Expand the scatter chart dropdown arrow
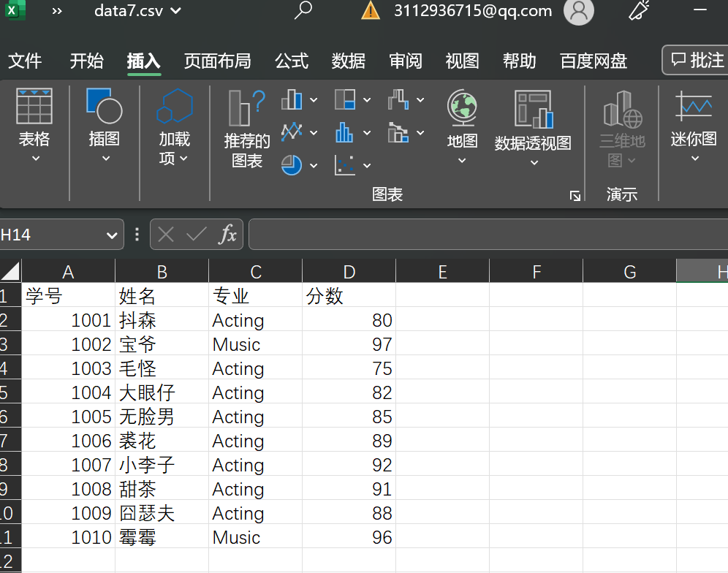 [x=367, y=165]
